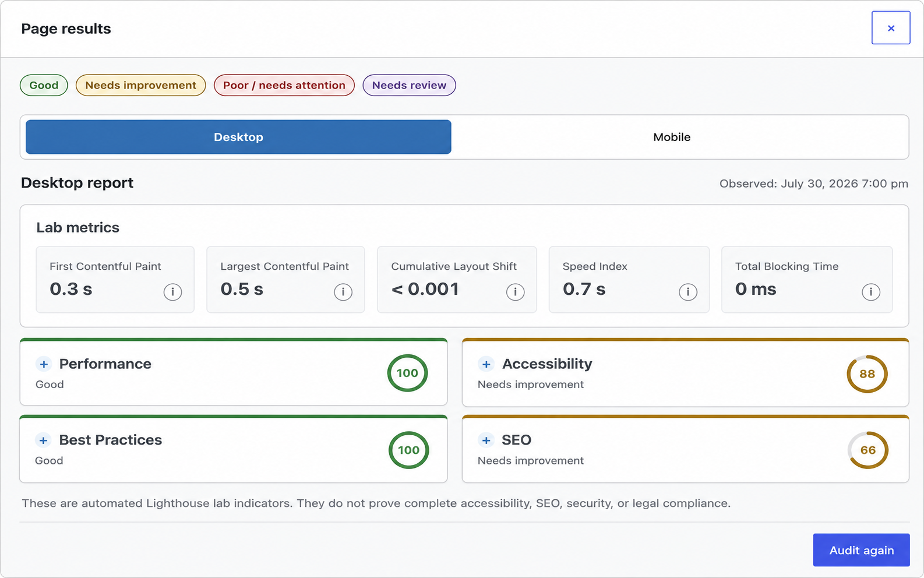Click the Needs improvement legend pill
Screen dimensions: 924x578
141,85
